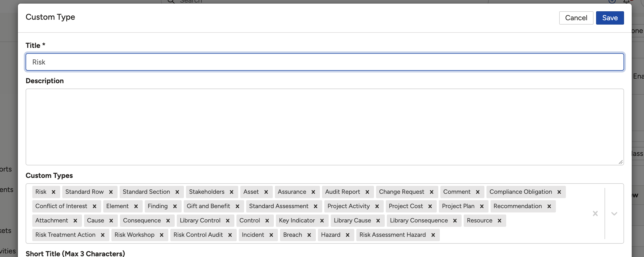The height and width of the screenshot is (257, 644).
Task: Remove the Resource tag
Action: pyautogui.click(x=500, y=221)
